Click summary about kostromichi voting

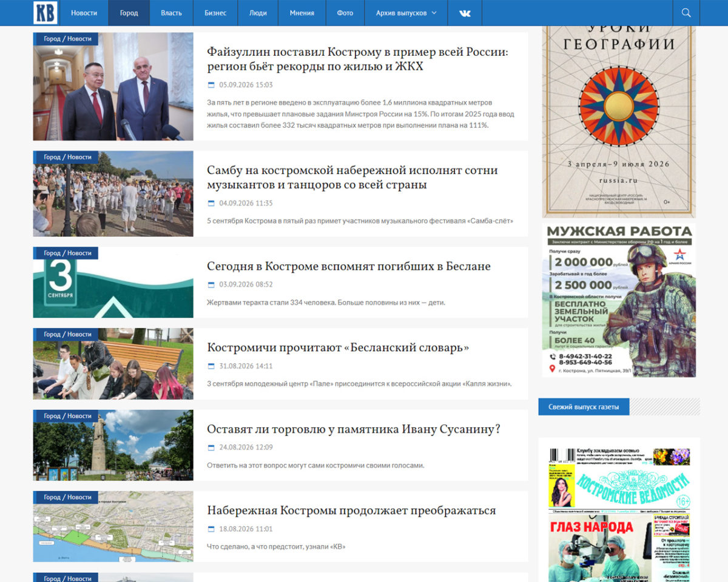[x=315, y=465]
